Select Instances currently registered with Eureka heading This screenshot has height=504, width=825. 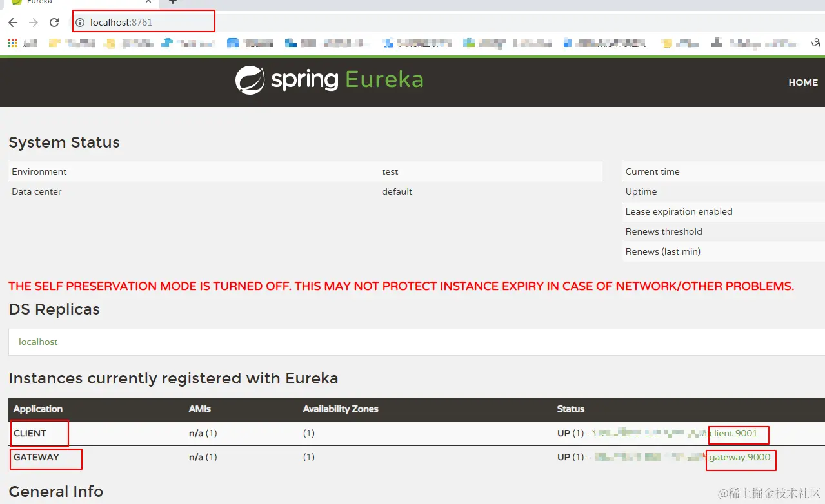click(x=174, y=378)
